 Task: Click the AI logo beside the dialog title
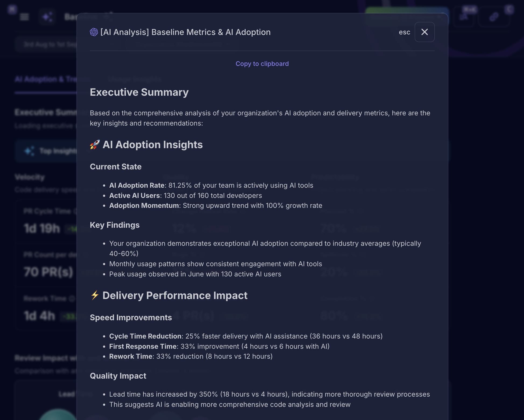pyautogui.click(x=94, y=32)
